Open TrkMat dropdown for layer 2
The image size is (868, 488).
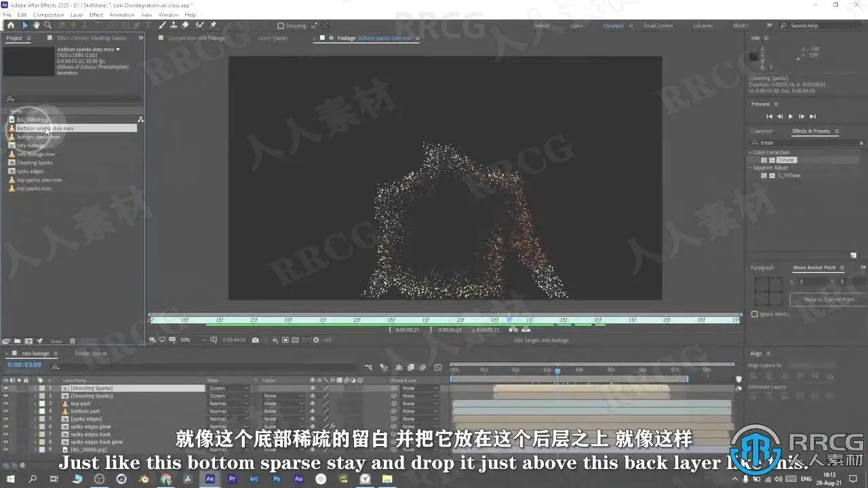pos(283,396)
